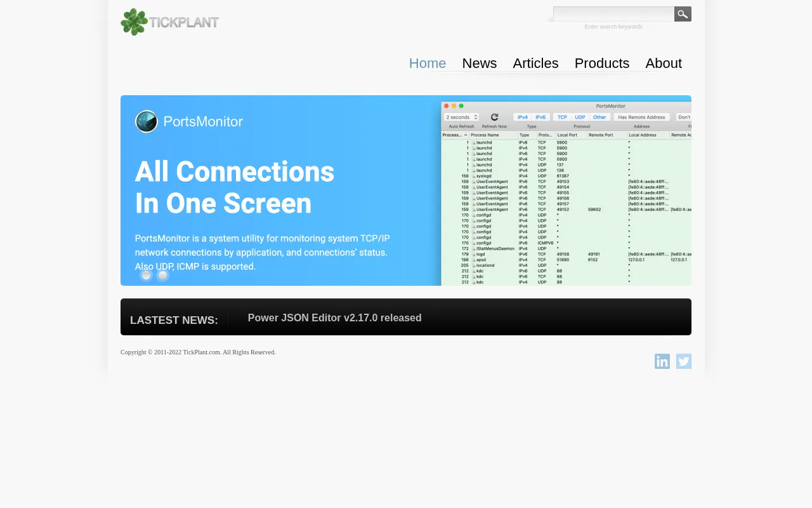The height and width of the screenshot is (508, 812).
Task: Select the second slider pagination dot
Action: coord(162,275)
